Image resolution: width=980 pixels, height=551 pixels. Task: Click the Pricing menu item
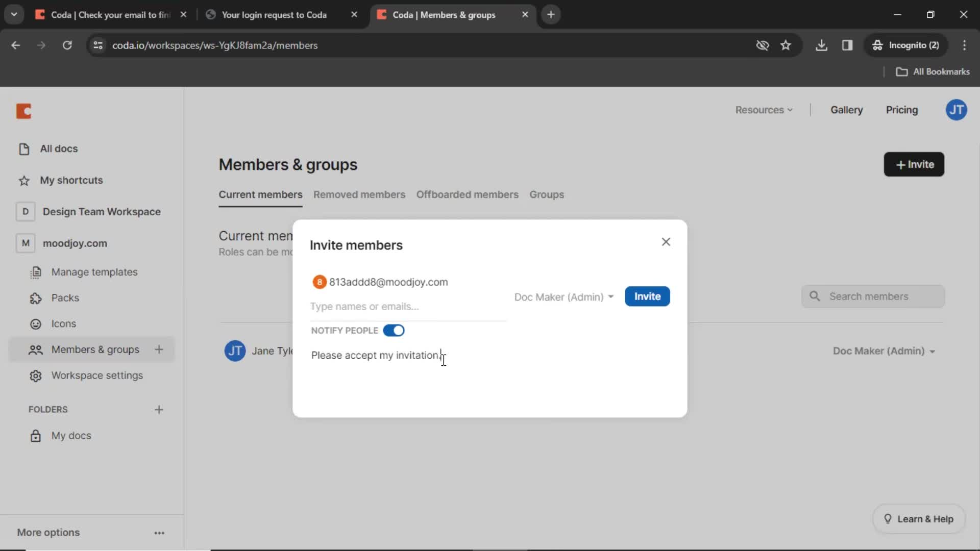point(901,110)
